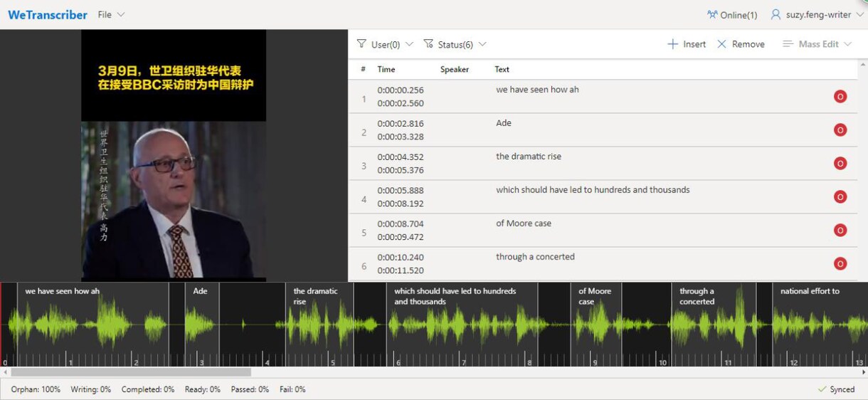
Task: Click start time 0:00:00.256
Action: (401, 90)
